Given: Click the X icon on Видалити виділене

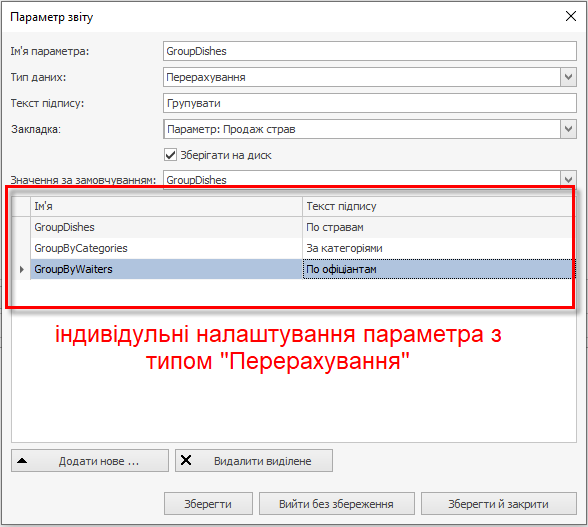Looking at the screenshot, I should coord(186,460).
